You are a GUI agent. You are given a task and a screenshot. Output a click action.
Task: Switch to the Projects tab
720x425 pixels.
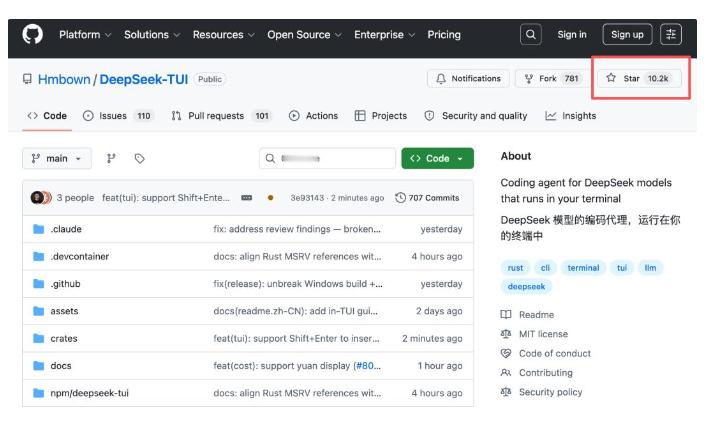coord(381,116)
